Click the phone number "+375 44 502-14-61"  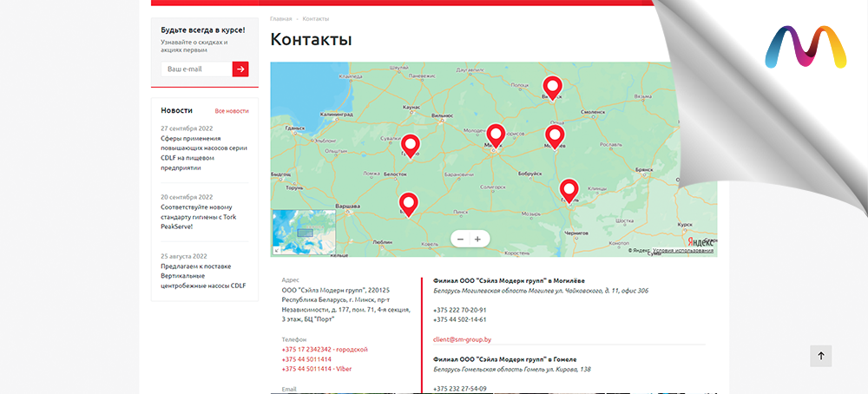pos(460,320)
